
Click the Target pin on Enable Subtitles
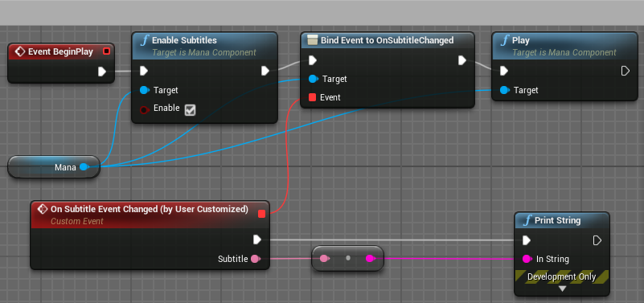(144, 90)
